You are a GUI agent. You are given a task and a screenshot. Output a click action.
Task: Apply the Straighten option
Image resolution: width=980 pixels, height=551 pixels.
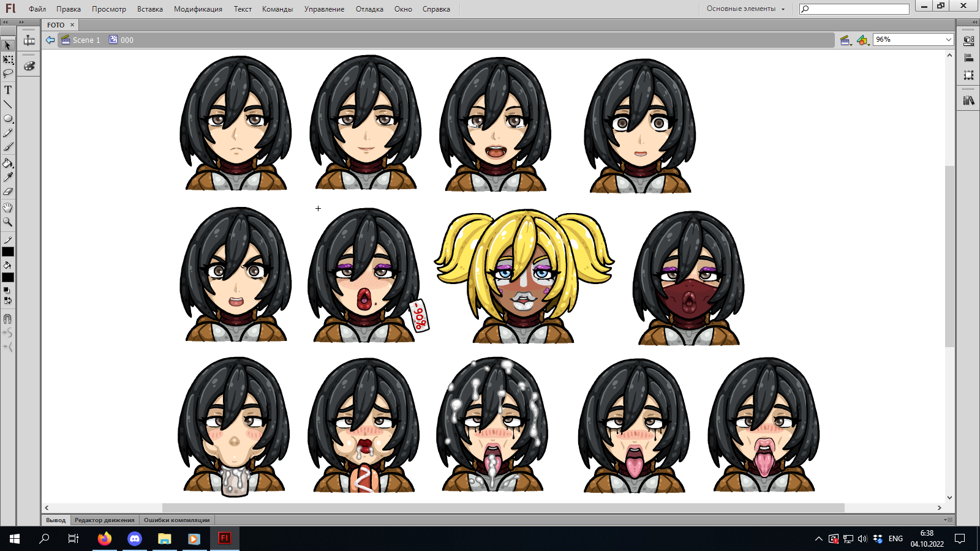click(8, 347)
